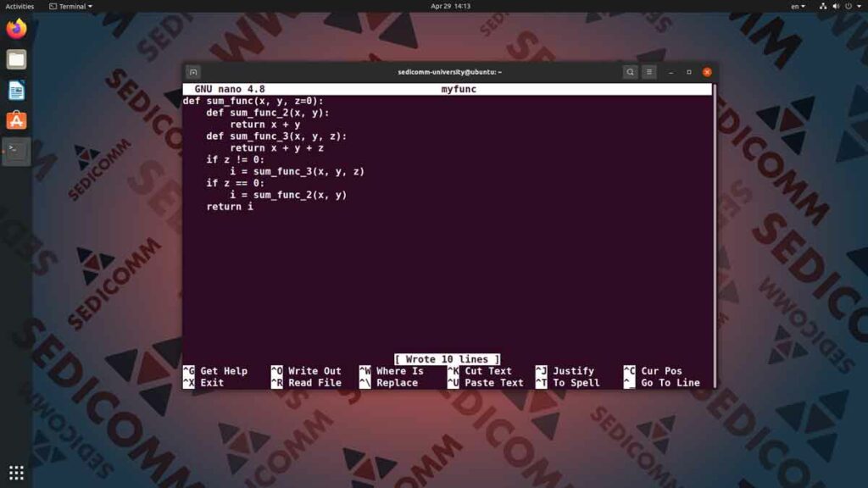
Task: Minimize the terminal window
Action: pyautogui.click(x=671, y=72)
